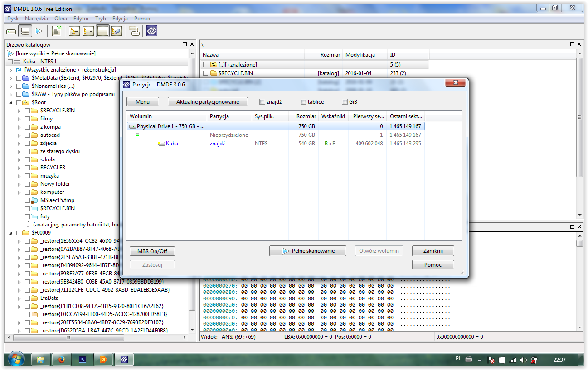
Task: Click the $Root folder icon
Action: tap(26, 102)
